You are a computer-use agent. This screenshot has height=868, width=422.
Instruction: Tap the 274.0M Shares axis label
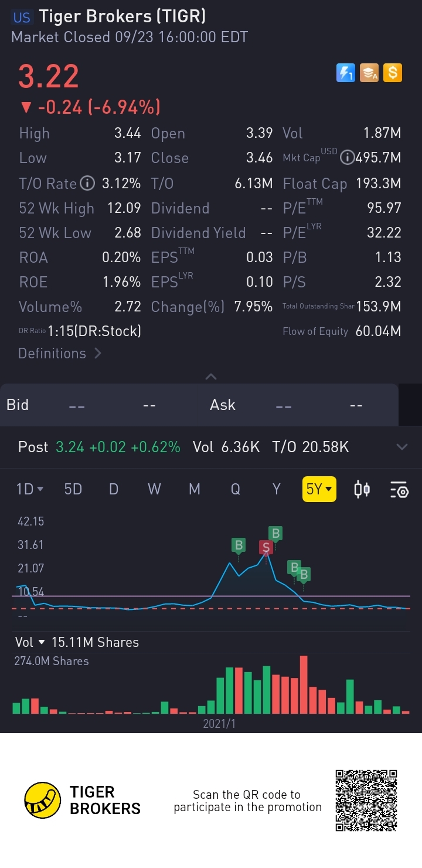coord(52,661)
